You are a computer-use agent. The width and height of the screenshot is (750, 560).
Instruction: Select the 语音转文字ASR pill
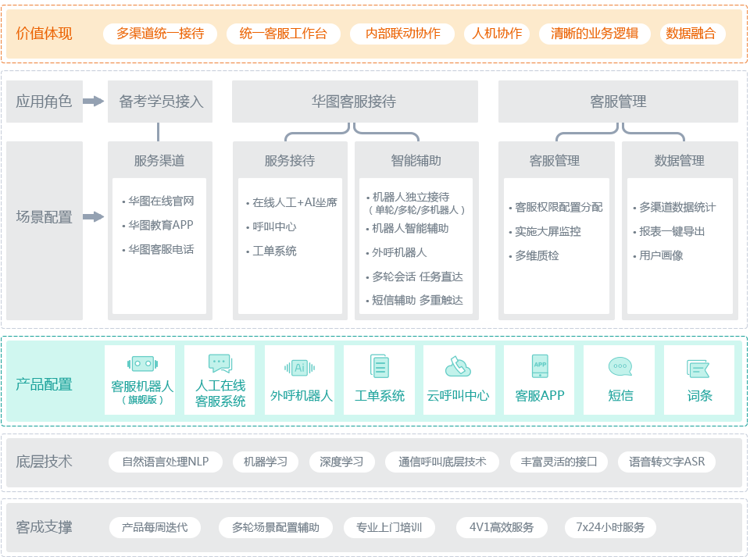pos(666,462)
